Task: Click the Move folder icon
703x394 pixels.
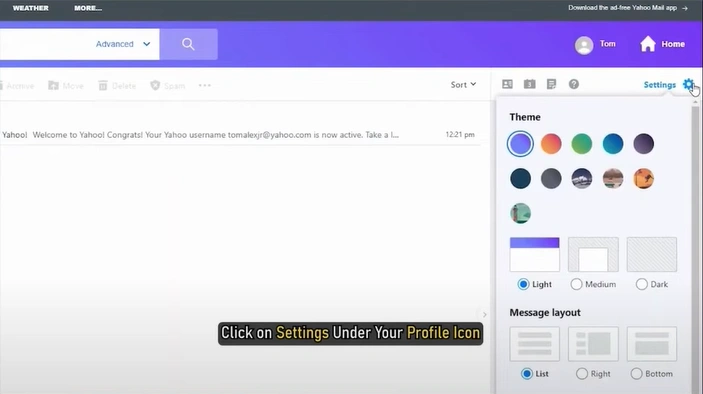Action: (x=53, y=86)
